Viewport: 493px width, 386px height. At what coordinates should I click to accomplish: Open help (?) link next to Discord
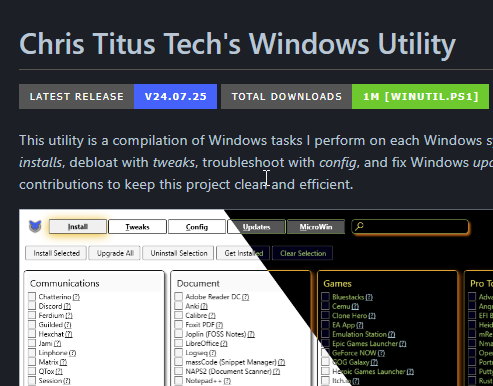pyautogui.click(x=67, y=306)
